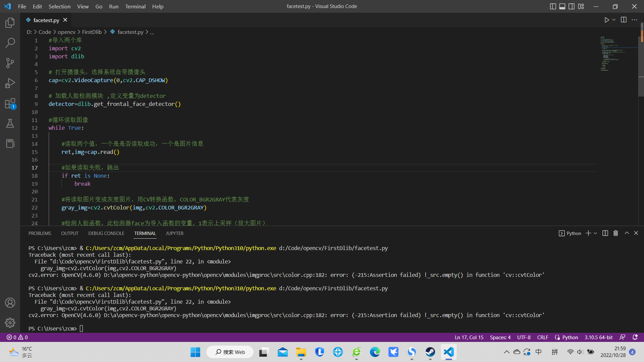Open the Testing flask view
Screen dimensions: 644x362
point(10,123)
